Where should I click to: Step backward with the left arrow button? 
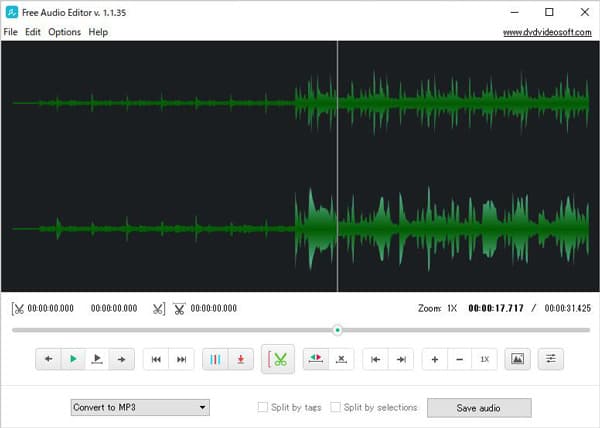coord(48,359)
